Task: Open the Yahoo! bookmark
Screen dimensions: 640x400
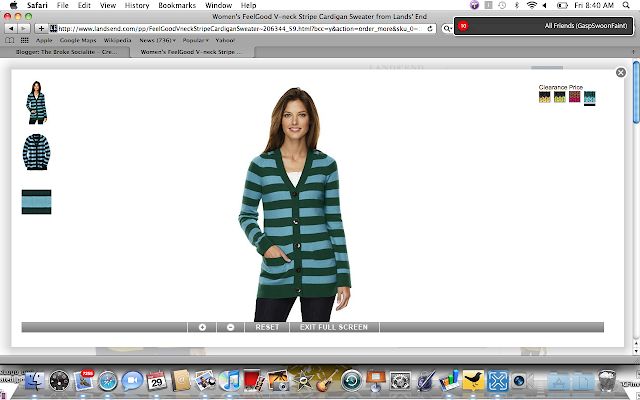Action: coord(225,40)
